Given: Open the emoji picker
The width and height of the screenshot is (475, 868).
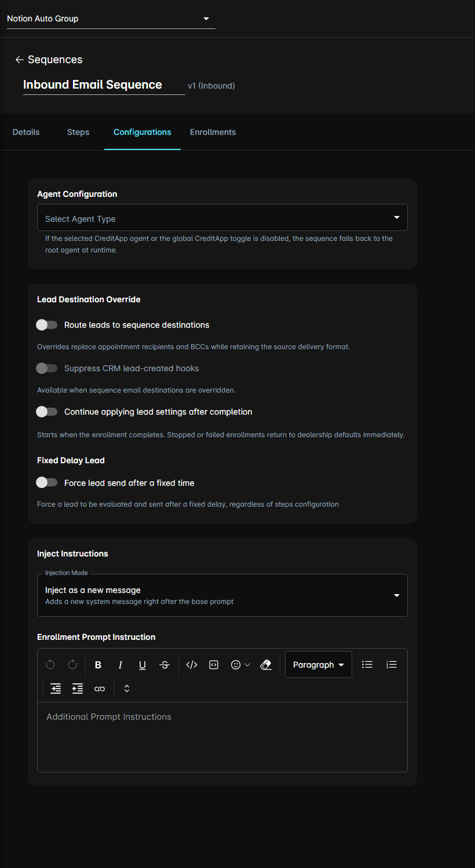Looking at the screenshot, I should pyautogui.click(x=240, y=665).
